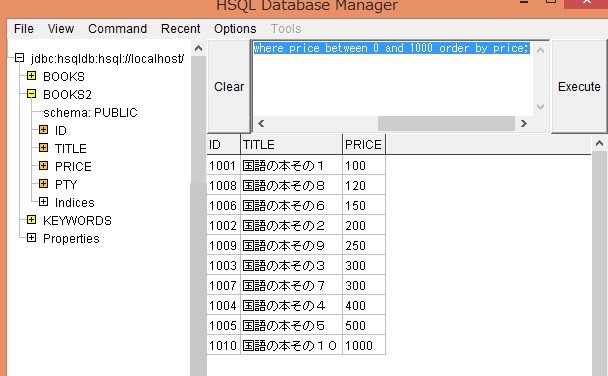Click the disabled Tools menu

pyautogui.click(x=286, y=29)
